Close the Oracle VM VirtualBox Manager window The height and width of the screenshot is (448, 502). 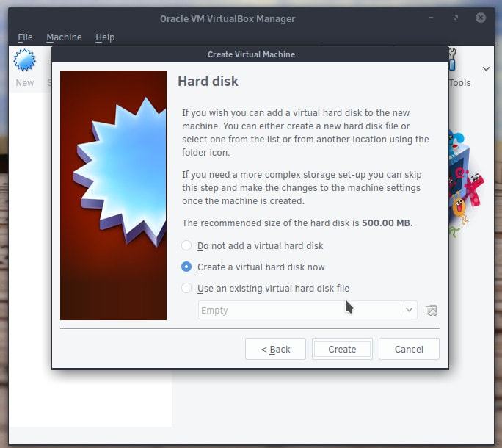[480, 18]
